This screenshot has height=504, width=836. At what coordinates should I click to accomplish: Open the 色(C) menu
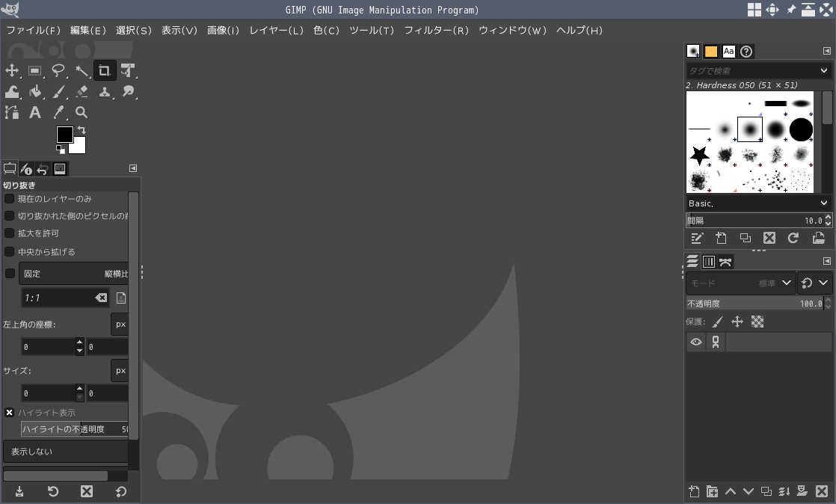[x=326, y=31]
